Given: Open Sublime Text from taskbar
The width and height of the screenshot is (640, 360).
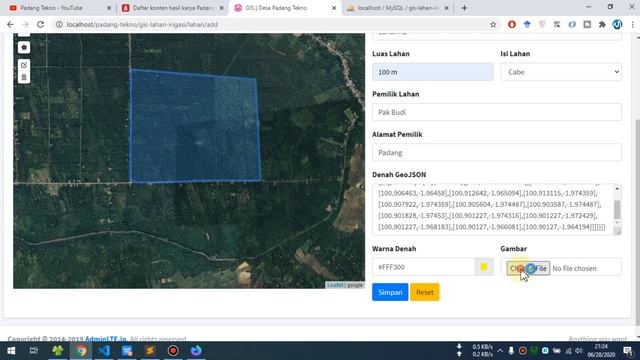Looking at the screenshot, I should [150, 351].
